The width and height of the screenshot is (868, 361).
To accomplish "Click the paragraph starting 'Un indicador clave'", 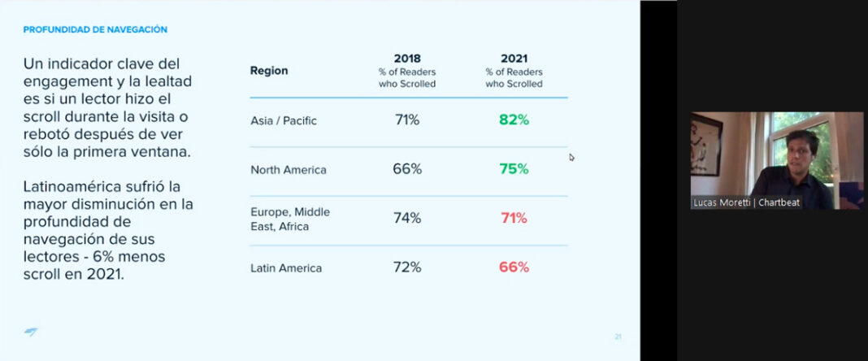I will 110,107.
